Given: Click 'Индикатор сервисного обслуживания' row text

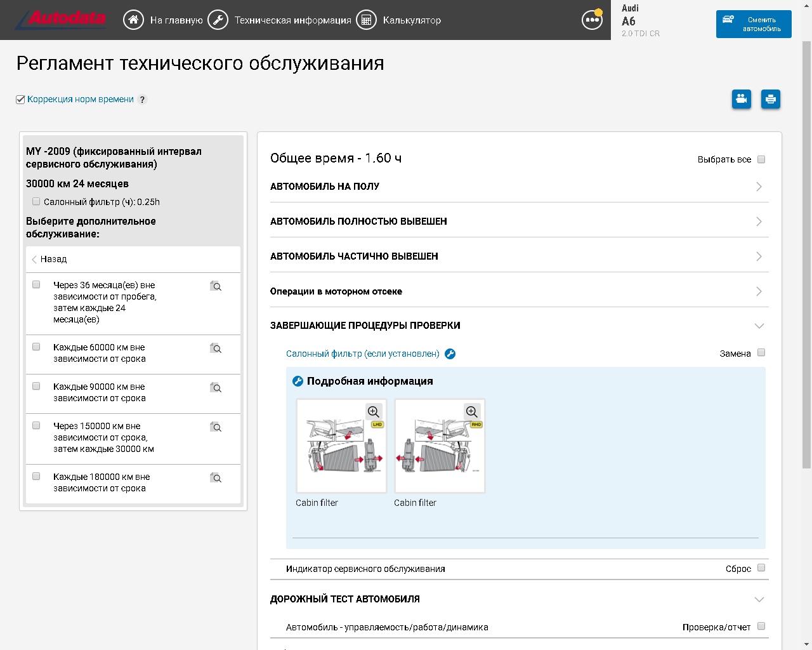Looking at the screenshot, I should tap(365, 569).
